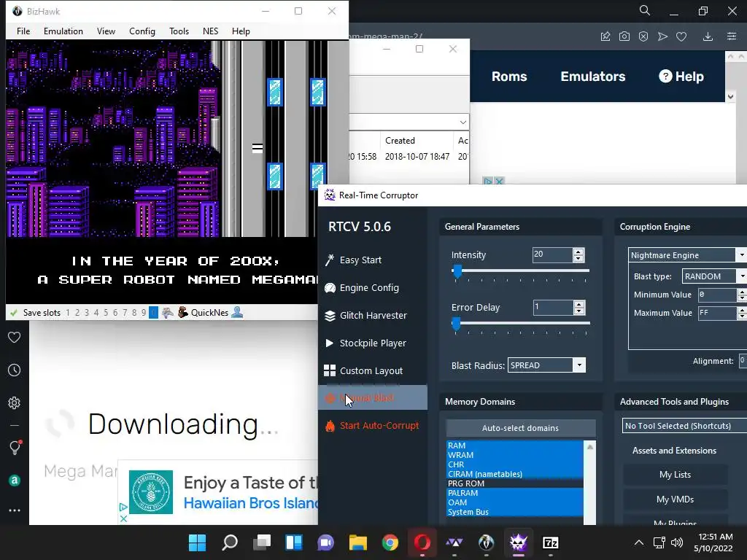Open the browser easy setup sliders icon
This screenshot has width=747, height=560.
(x=732, y=36)
